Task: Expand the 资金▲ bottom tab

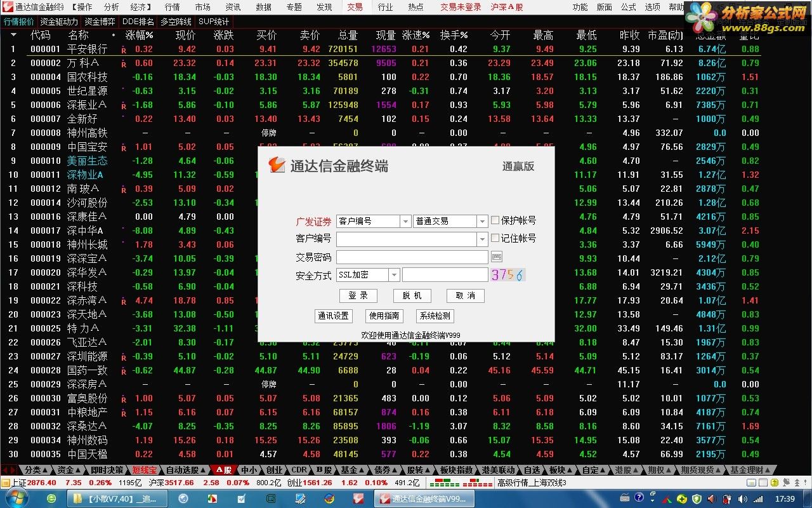Action: 70,471
